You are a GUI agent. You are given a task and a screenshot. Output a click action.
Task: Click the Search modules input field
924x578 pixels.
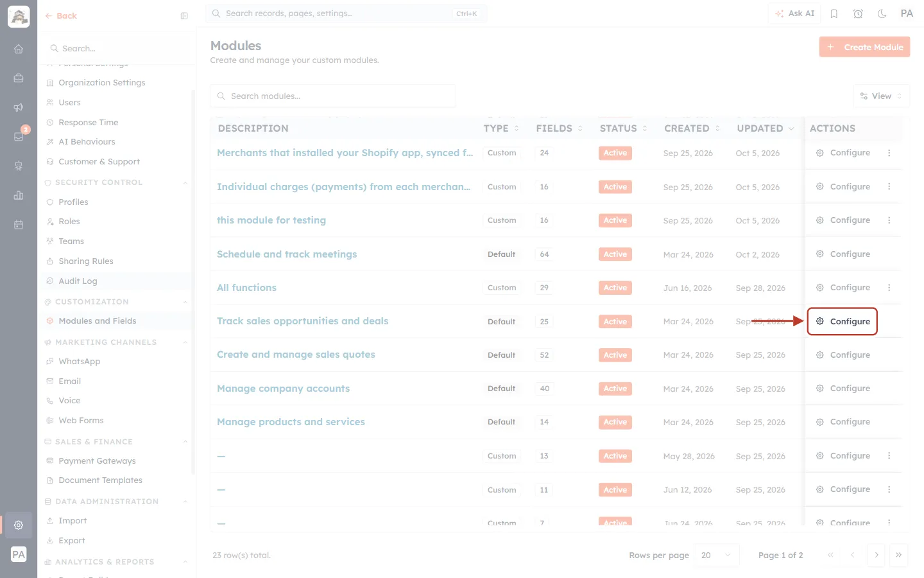[333, 96]
